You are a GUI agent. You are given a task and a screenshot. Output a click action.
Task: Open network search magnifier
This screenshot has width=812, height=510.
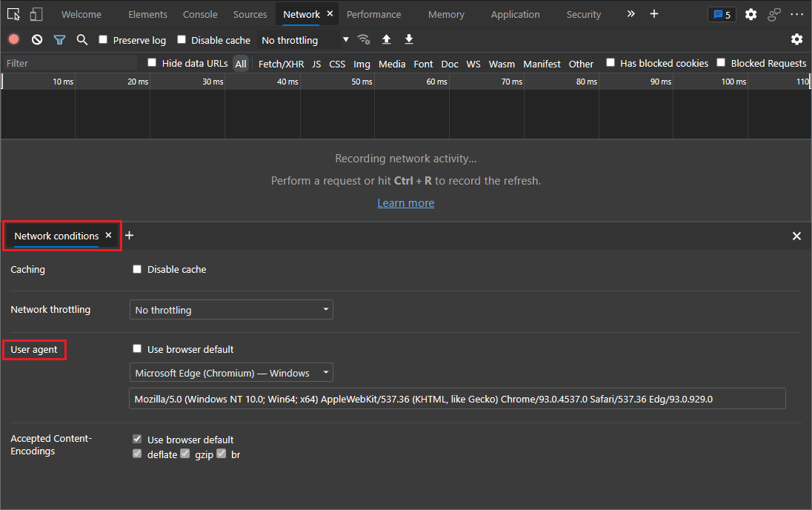tap(82, 40)
